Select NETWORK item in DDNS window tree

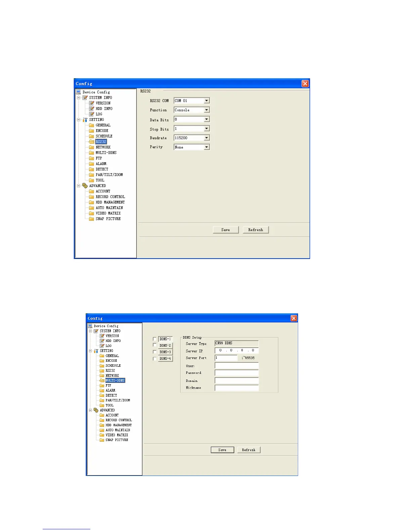point(112,375)
